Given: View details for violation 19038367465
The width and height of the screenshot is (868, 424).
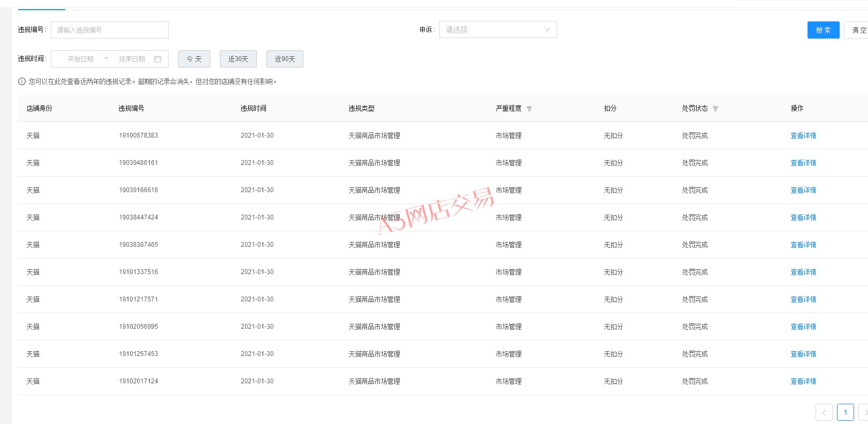Looking at the screenshot, I should [x=803, y=245].
